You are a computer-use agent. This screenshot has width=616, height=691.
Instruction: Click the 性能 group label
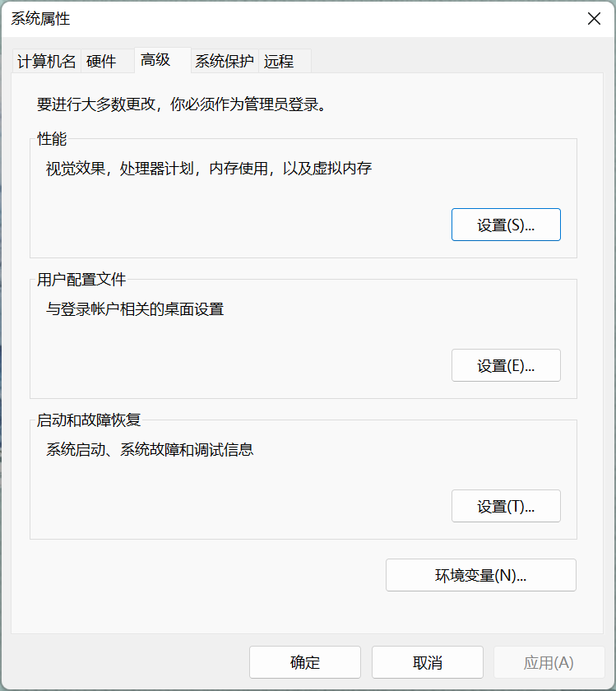pyautogui.click(x=52, y=139)
